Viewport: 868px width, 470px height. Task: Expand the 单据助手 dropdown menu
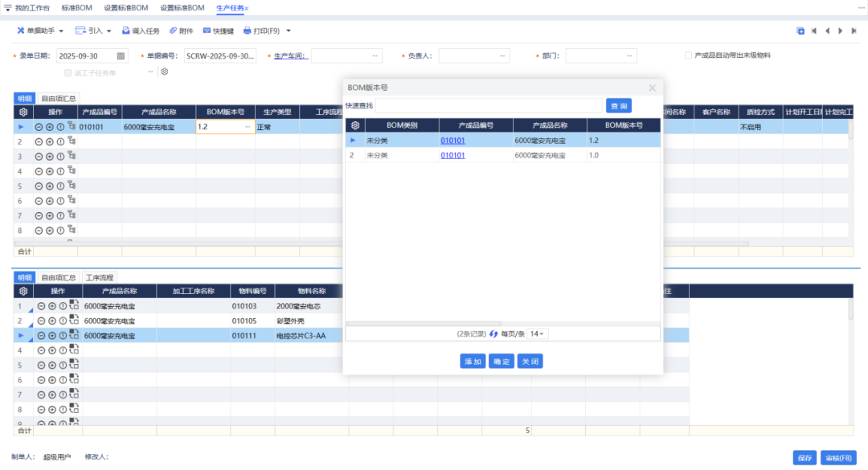coord(40,31)
